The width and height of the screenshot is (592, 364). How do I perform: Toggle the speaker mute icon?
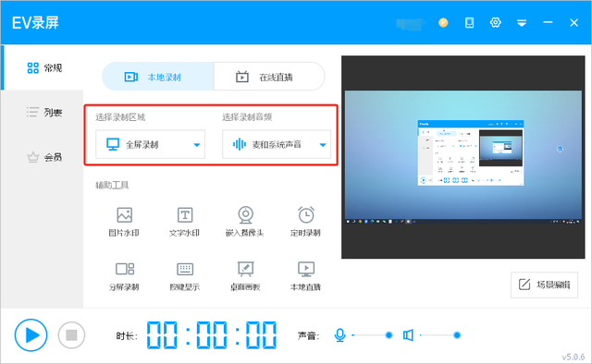coord(408,335)
